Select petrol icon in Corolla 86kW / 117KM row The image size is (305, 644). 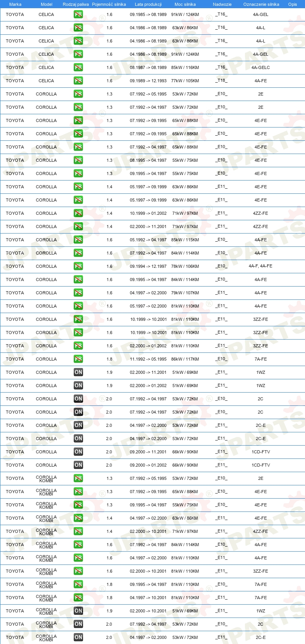click(x=78, y=359)
